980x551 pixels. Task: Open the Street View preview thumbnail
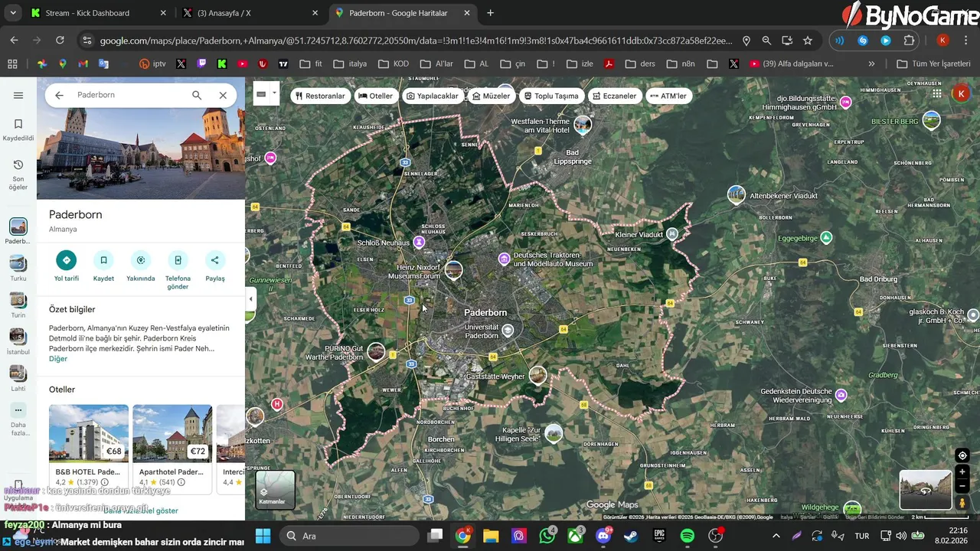click(926, 490)
